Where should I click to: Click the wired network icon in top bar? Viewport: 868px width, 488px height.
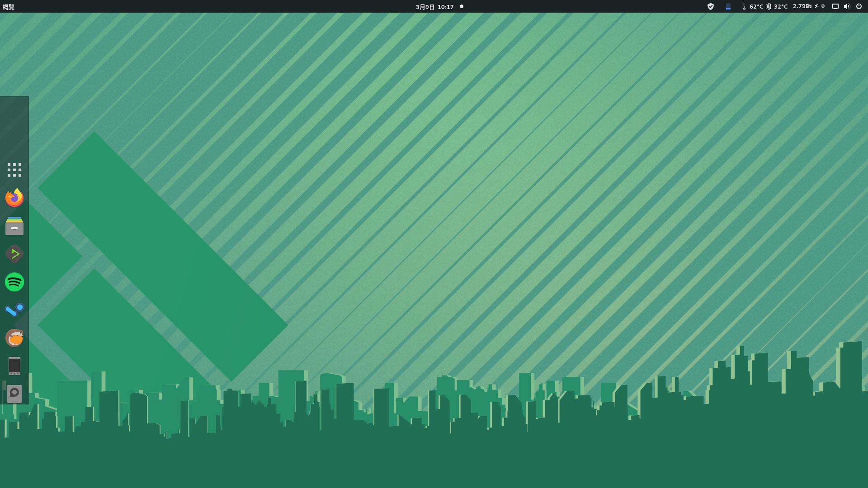835,6
